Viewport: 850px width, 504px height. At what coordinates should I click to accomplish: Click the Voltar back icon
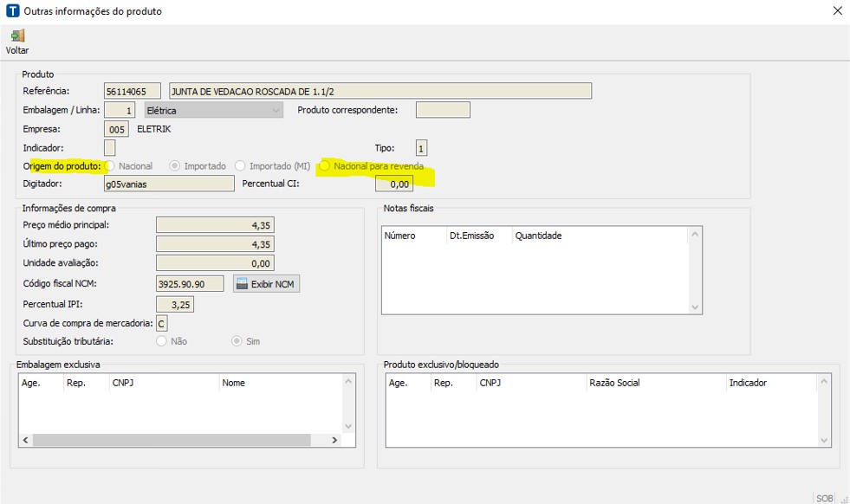(x=17, y=36)
